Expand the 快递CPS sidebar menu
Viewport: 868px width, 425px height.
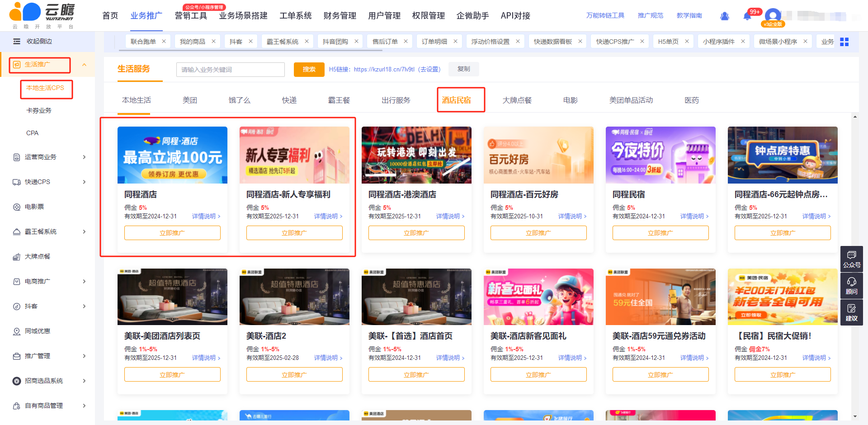click(x=84, y=182)
